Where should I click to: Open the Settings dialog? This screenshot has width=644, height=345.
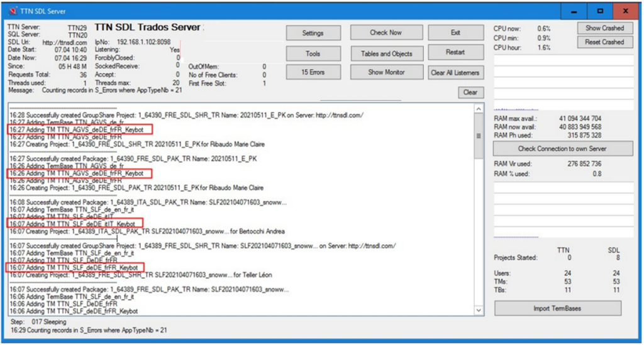click(313, 33)
